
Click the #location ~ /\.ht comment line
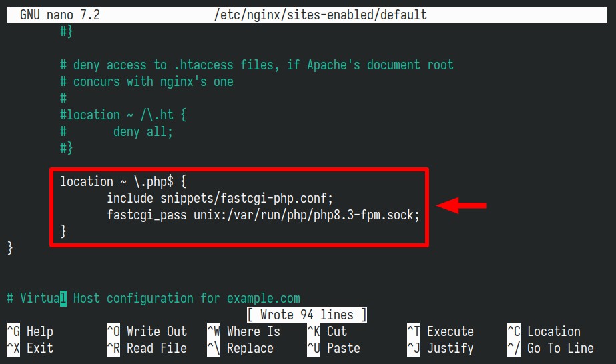click(123, 115)
